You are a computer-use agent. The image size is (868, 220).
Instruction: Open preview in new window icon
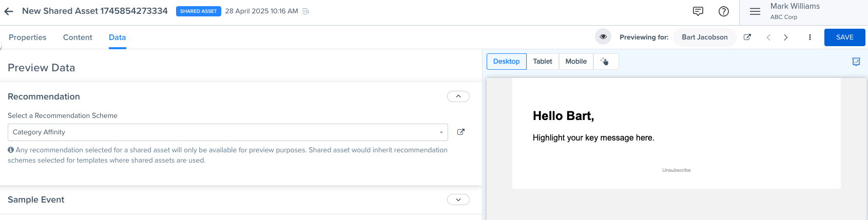747,37
